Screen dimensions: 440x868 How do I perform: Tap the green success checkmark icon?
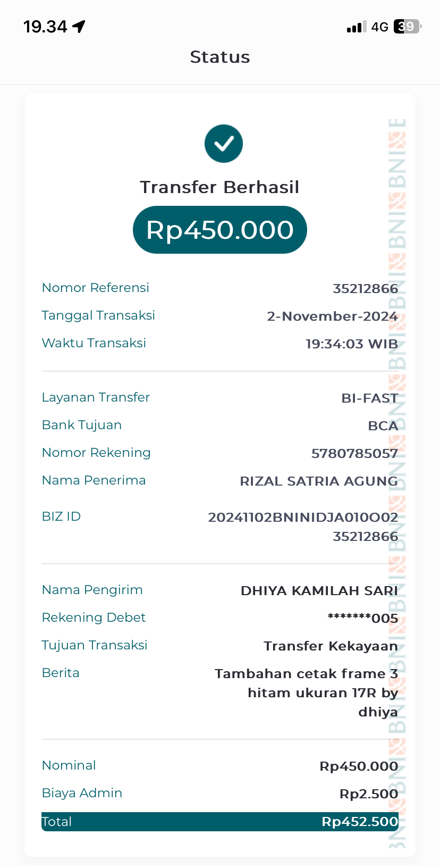pos(224,144)
